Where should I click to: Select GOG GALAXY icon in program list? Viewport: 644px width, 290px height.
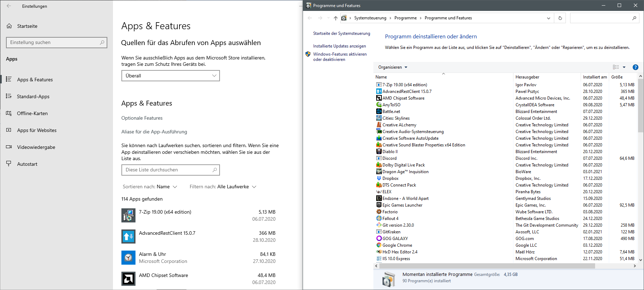point(379,238)
